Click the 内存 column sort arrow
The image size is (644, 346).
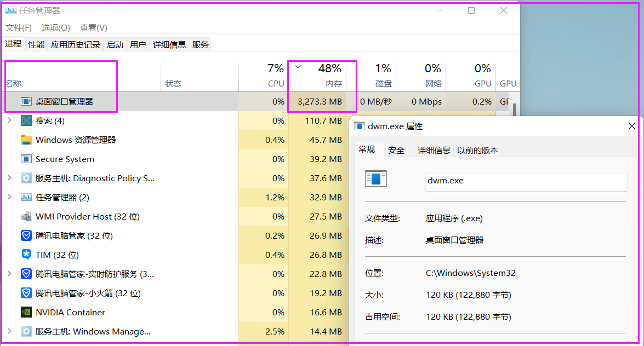pyautogui.click(x=297, y=67)
